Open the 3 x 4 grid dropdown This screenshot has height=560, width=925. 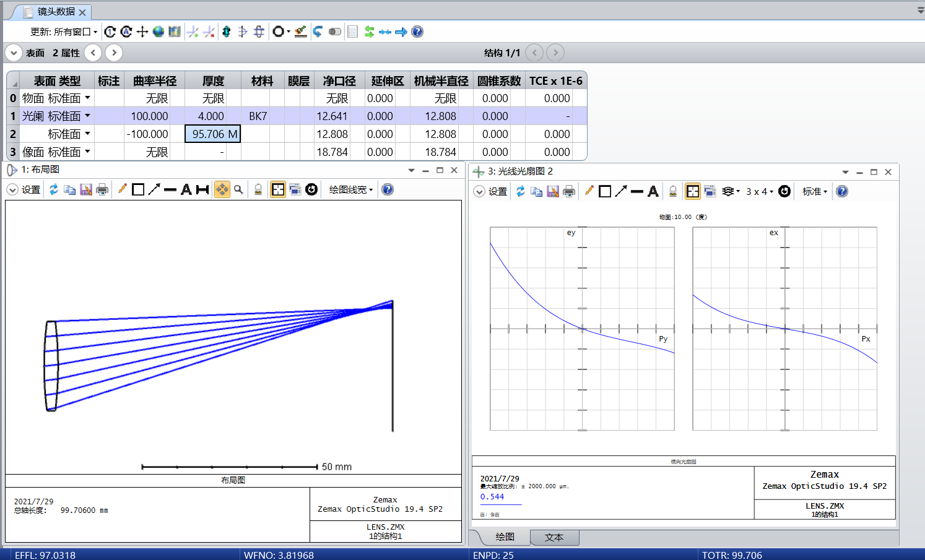[760, 192]
